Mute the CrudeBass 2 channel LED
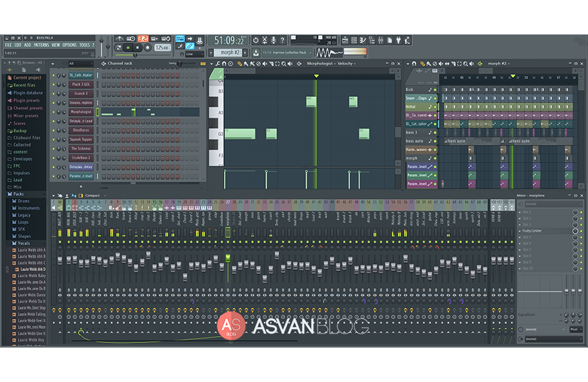This screenshot has height=382, width=588. click(x=54, y=158)
